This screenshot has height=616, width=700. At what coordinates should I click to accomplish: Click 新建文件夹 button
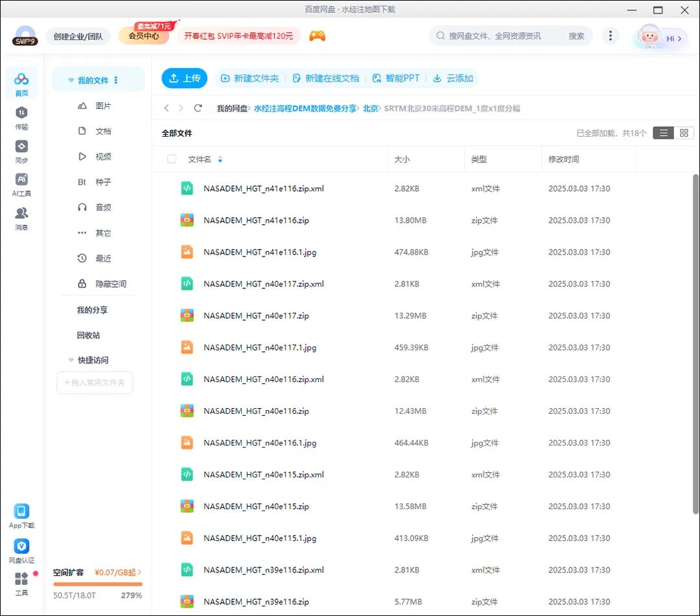click(250, 78)
